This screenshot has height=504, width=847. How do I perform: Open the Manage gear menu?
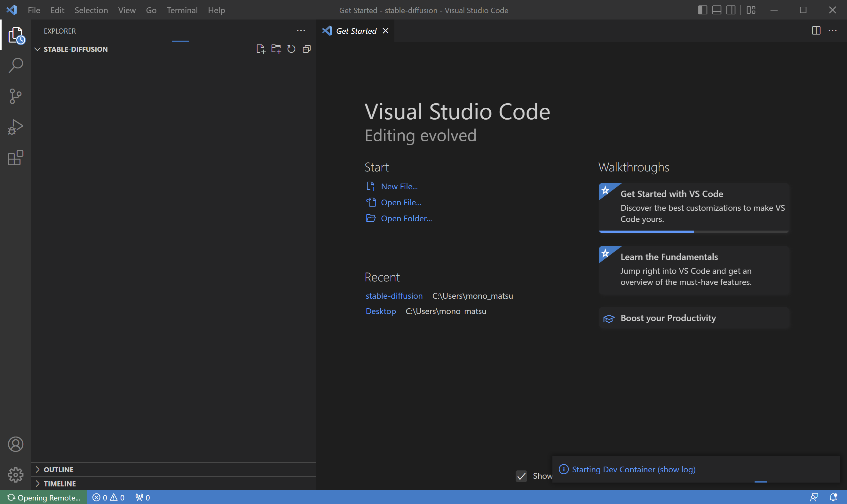pyautogui.click(x=16, y=475)
